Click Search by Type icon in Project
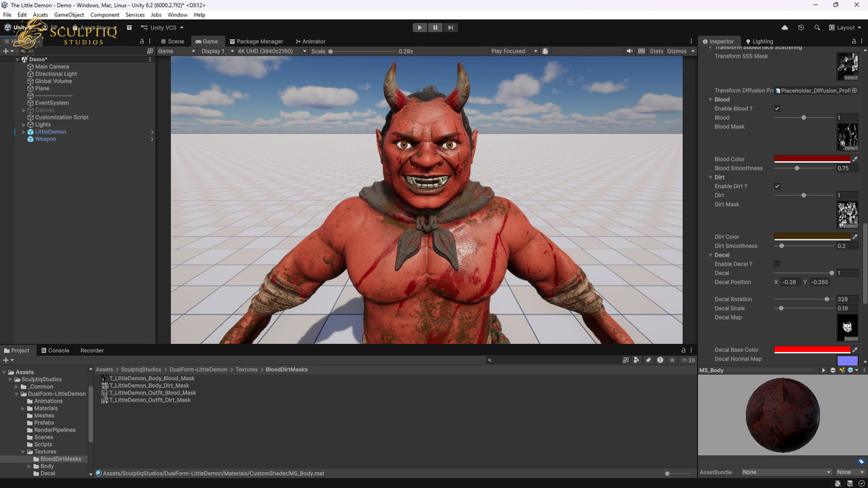This screenshot has height=488, width=868. click(637, 359)
